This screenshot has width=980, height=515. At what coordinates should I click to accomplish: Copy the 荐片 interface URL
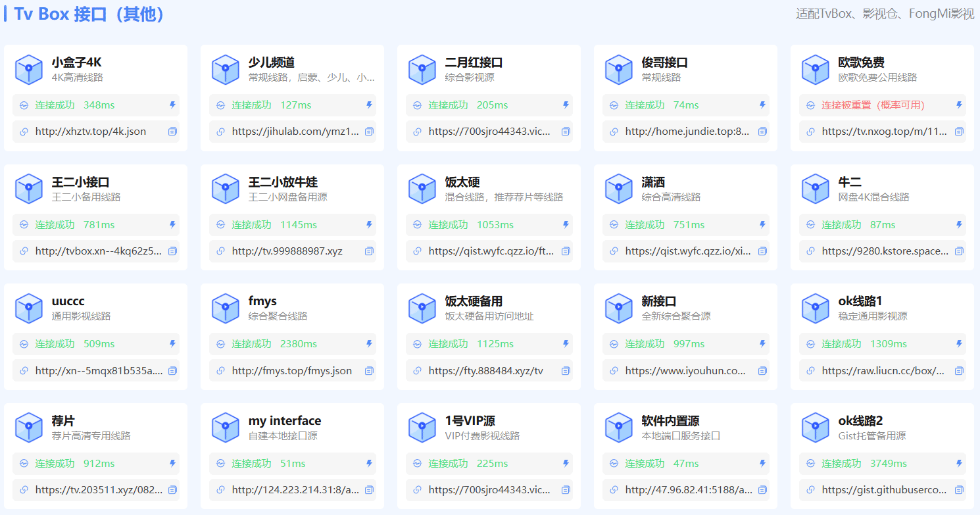(x=172, y=490)
